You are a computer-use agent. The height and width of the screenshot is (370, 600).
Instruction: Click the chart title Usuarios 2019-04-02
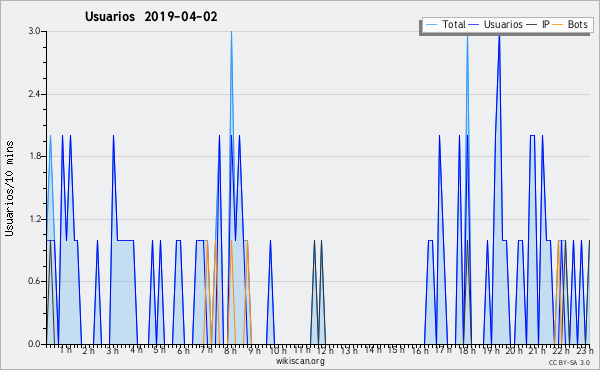pos(151,16)
